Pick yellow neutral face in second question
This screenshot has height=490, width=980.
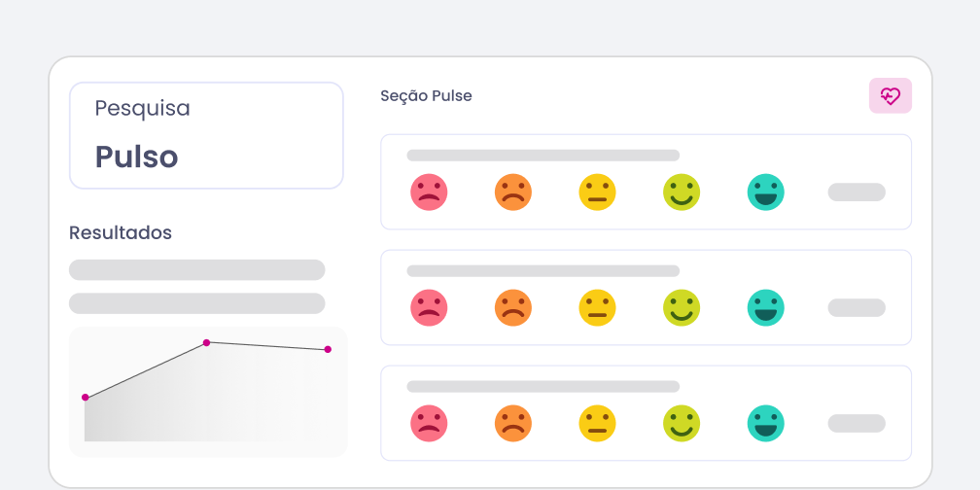tap(597, 307)
